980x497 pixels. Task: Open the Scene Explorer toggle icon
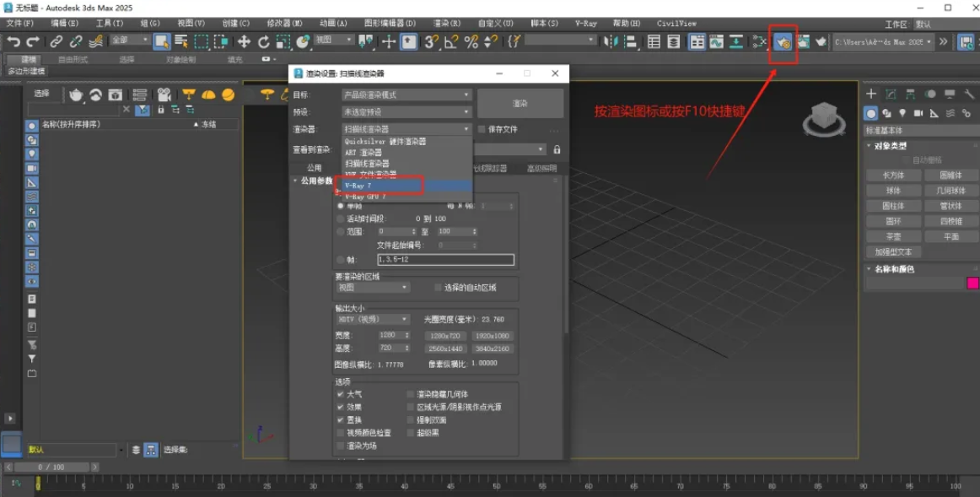[x=654, y=41]
